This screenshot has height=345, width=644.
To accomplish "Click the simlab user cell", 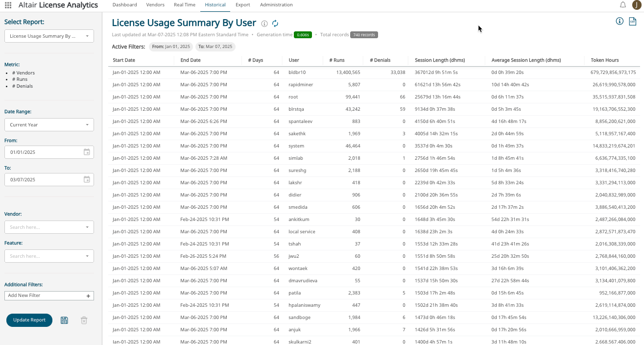I will point(296,158).
